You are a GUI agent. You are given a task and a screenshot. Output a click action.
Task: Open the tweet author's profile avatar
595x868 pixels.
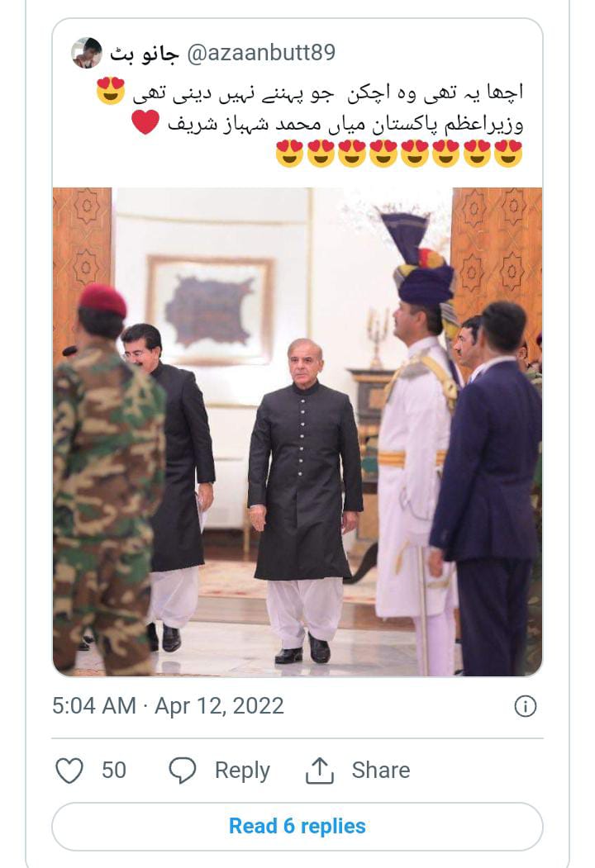click(x=86, y=54)
